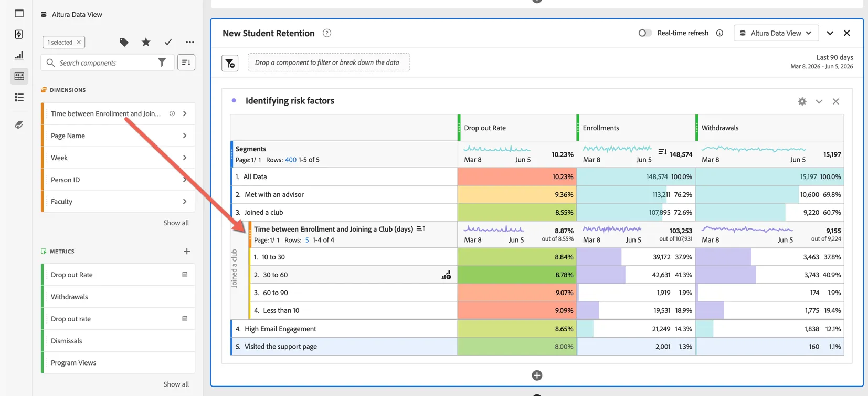868x396 pixels.
Task: Select the Drop out Rate column header
Action: pyautogui.click(x=517, y=128)
